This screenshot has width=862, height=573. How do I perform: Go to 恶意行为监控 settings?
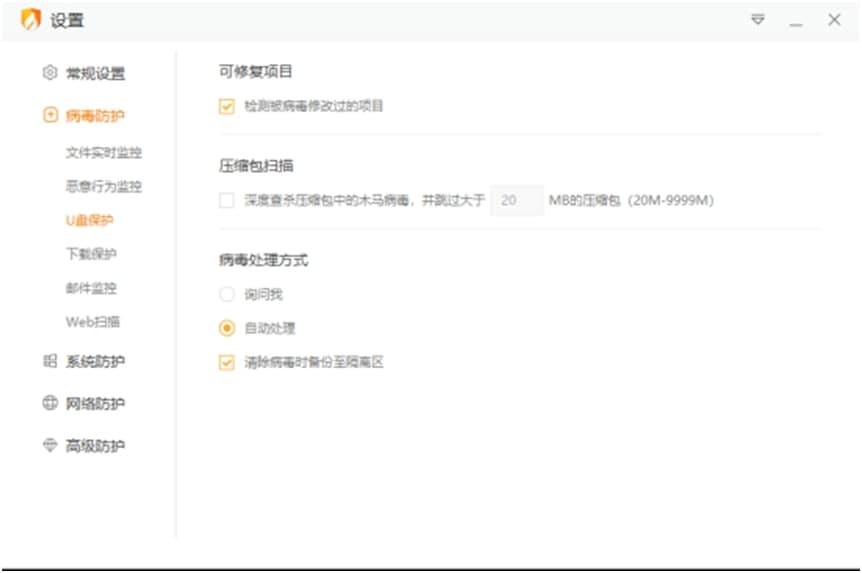coord(104,186)
